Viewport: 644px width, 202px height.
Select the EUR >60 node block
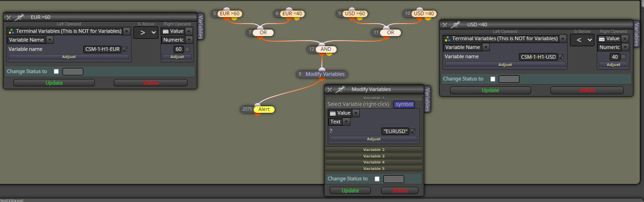[x=230, y=14]
